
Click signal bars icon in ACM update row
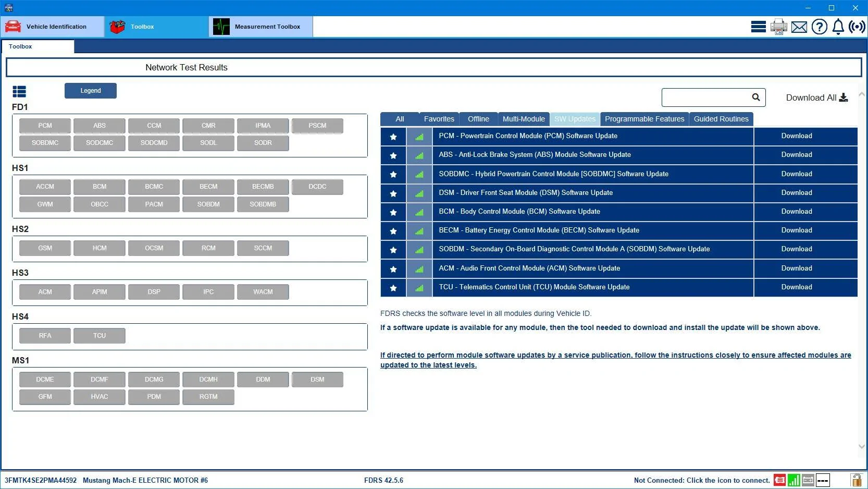(x=419, y=269)
